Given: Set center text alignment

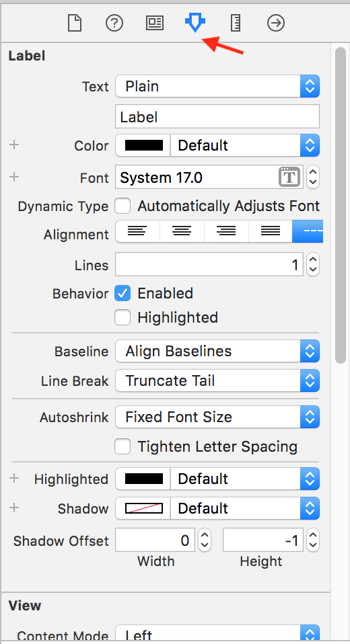Looking at the screenshot, I should [182, 231].
